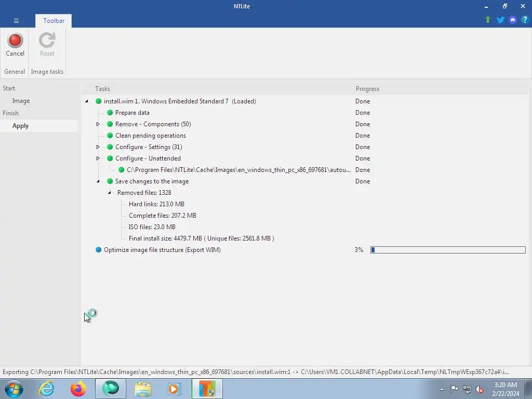Expand the Configure - Settings (31) node

coord(98,147)
